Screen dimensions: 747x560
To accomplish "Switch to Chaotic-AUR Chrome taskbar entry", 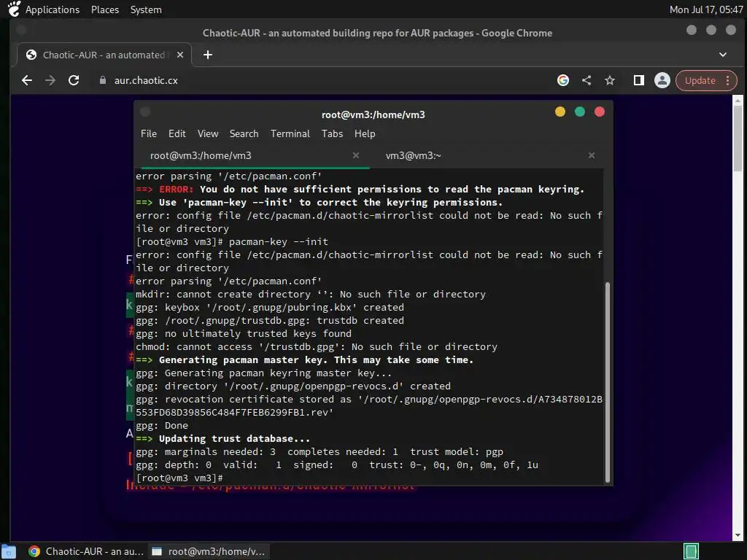I will point(86,551).
